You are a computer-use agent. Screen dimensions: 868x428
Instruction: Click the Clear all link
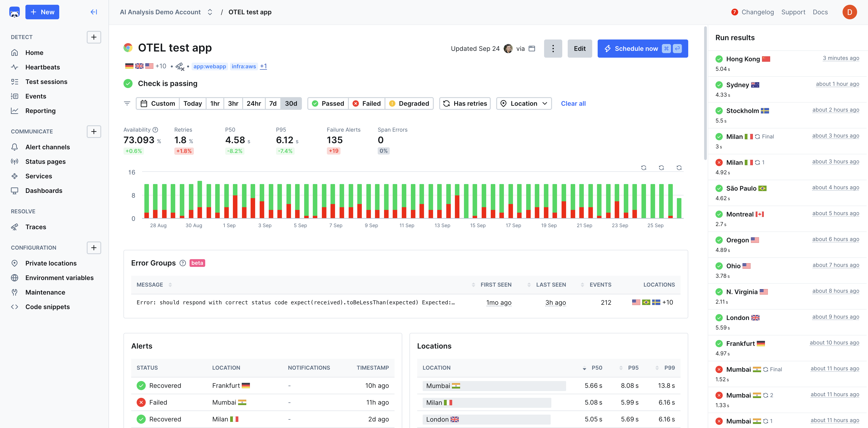click(573, 103)
